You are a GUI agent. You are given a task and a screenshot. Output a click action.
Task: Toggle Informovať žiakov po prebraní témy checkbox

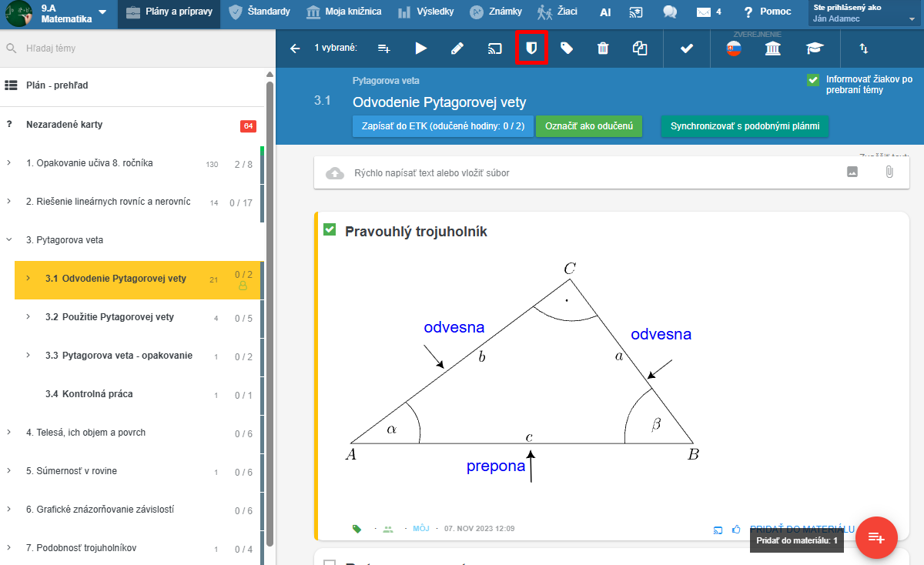coord(812,79)
